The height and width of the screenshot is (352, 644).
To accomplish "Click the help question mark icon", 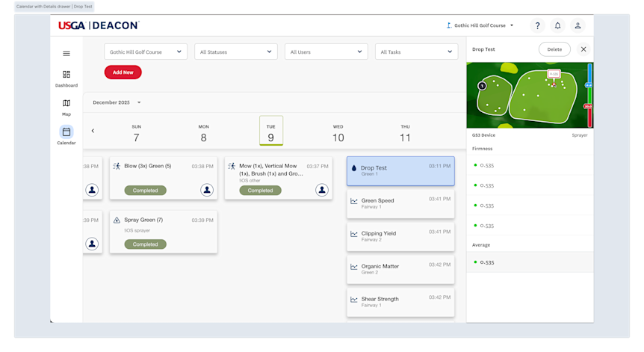I will click(x=537, y=25).
